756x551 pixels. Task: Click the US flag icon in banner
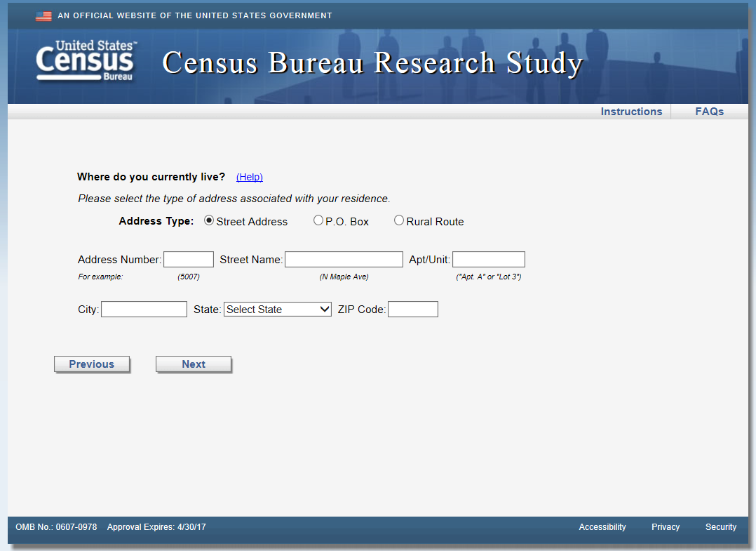click(43, 15)
